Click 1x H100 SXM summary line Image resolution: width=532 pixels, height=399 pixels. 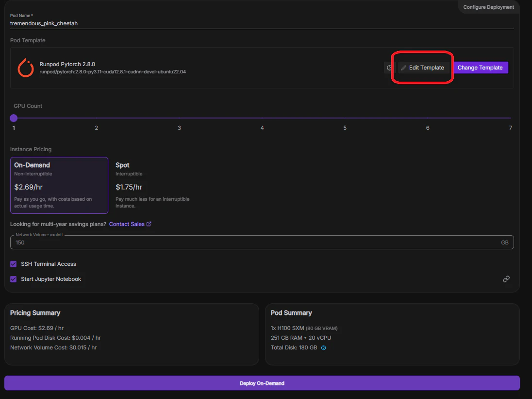coord(304,328)
